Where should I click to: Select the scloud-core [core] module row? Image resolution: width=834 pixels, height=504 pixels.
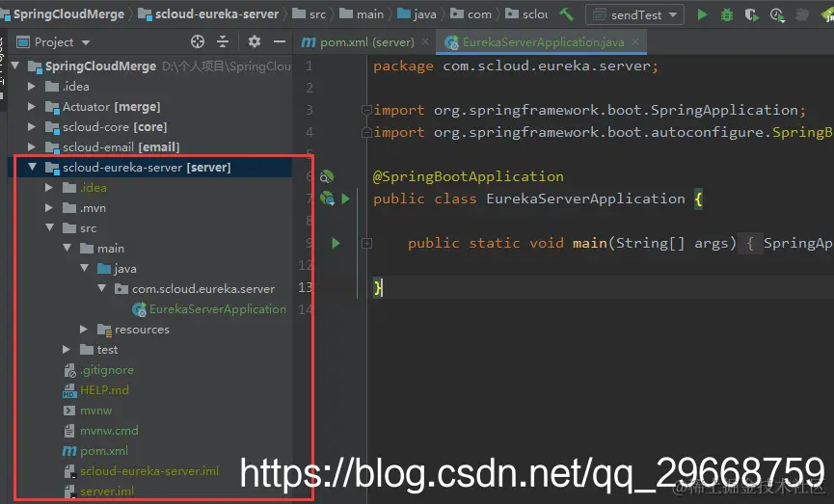point(115,126)
